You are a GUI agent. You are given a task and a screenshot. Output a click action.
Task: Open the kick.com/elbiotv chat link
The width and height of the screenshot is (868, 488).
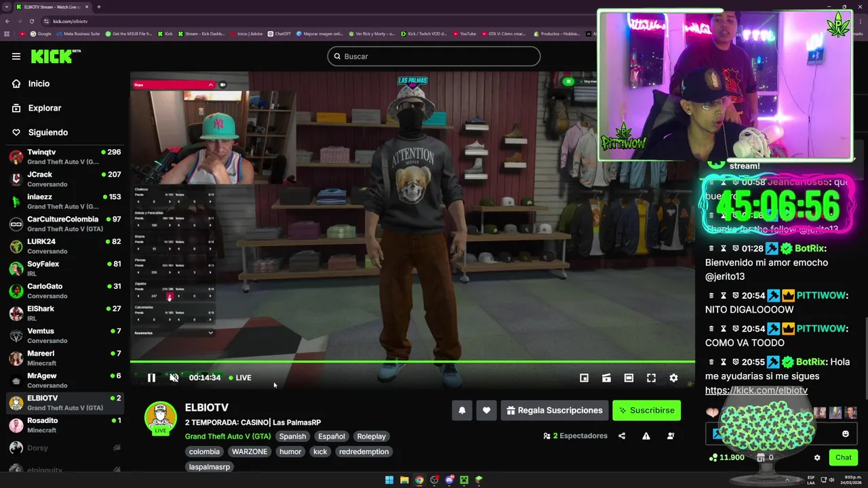(756, 390)
